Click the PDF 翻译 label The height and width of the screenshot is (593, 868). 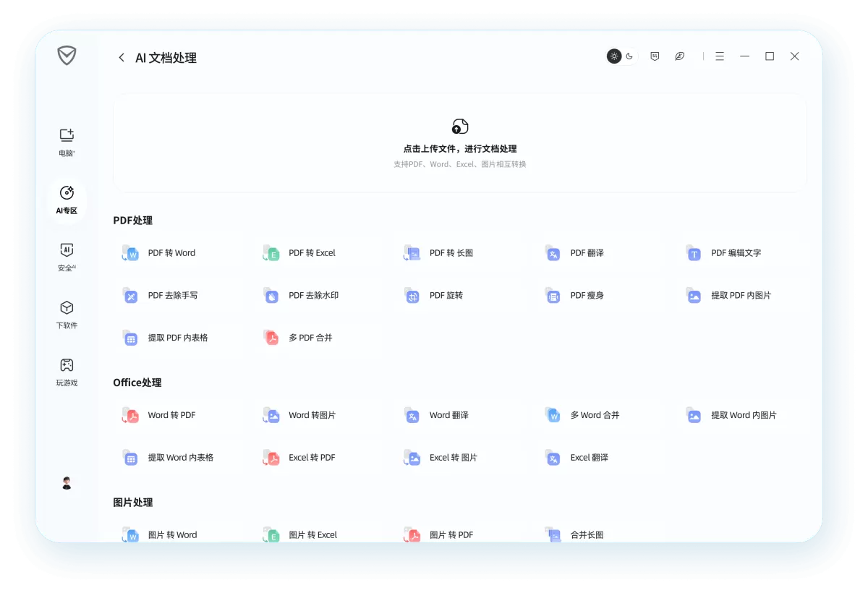[587, 253]
